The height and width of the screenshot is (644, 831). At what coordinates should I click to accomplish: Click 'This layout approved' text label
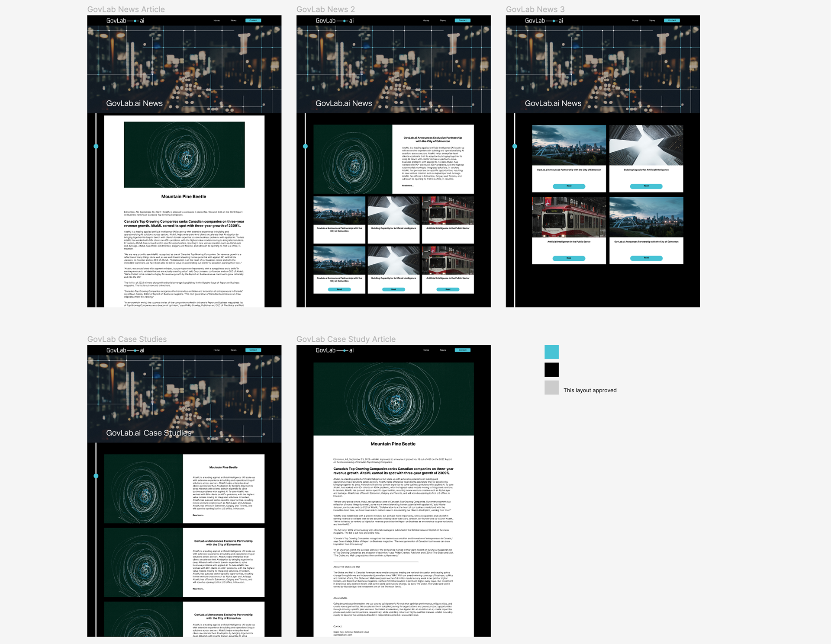pyautogui.click(x=589, y=390)
